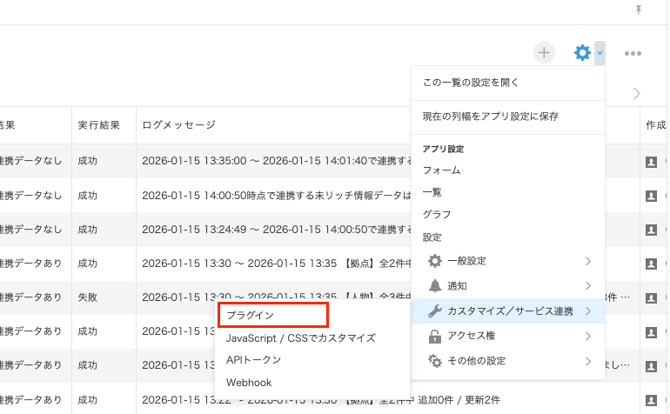
Task: Click log message with 【拠点】全2件中
Action: pos(276,264)
